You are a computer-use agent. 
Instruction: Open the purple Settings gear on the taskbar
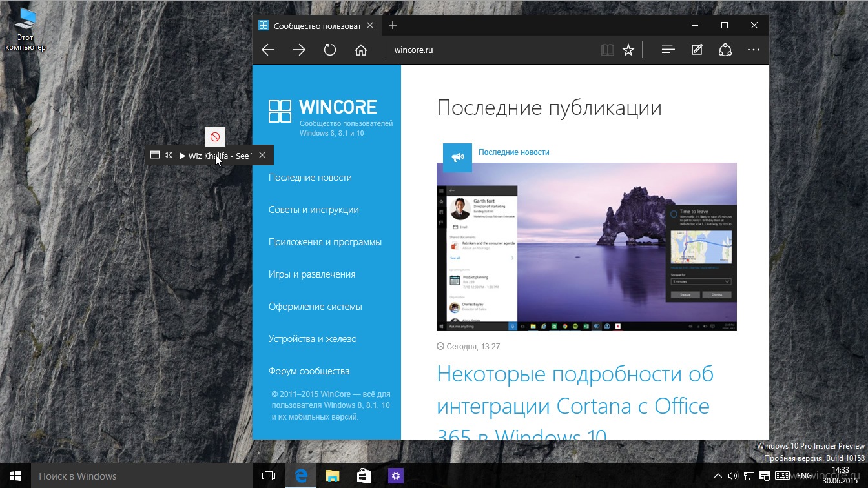pos(395,476)
